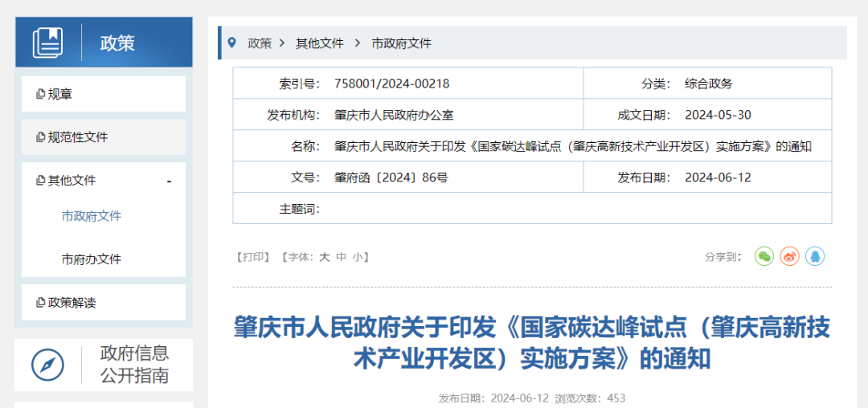Open 规章 sidebar category

point(60,94)
